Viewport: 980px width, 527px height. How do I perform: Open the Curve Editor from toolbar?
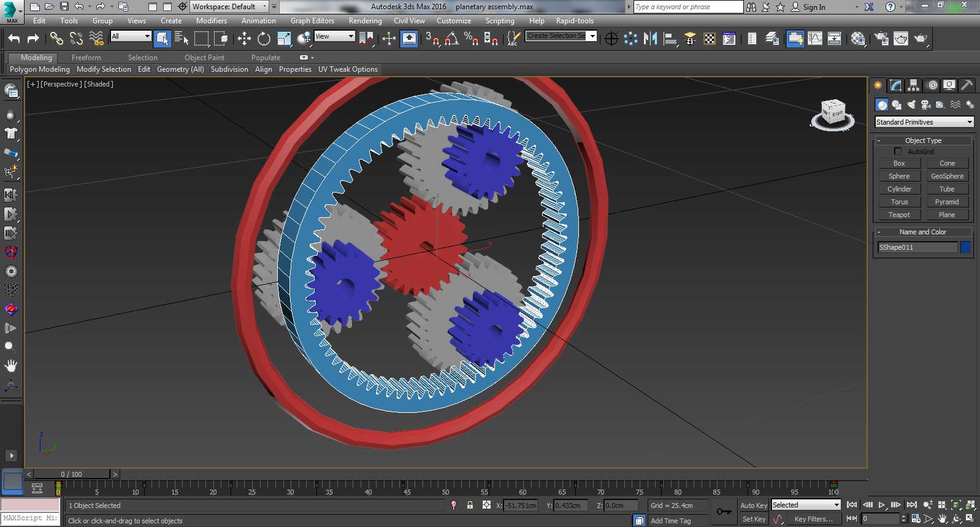pos(815,39)
